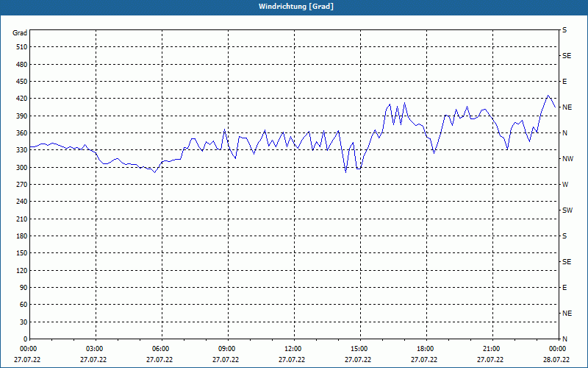Click the 09:00 time axis label

click(227, 349)
